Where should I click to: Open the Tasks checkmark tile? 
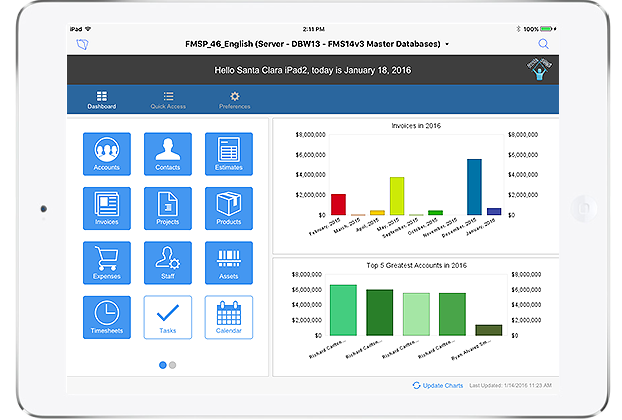click(x=168, y=317)
